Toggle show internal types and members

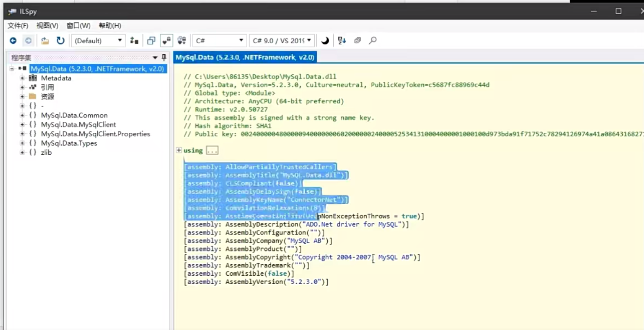tap(166, 40)
